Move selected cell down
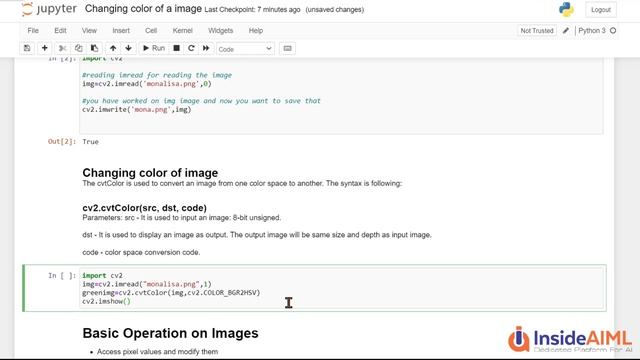Screen dimensions: 640x360 point(129,48)
